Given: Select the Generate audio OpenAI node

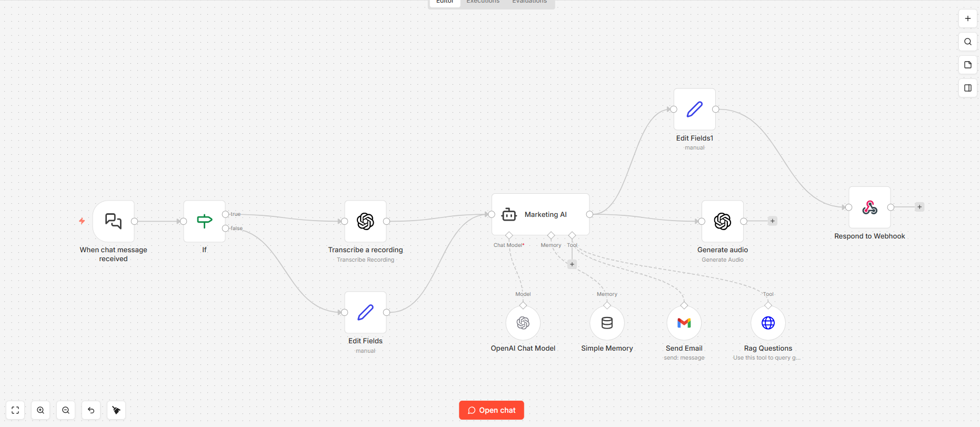Looking at the screenshot, I should (x=723, y=221).
